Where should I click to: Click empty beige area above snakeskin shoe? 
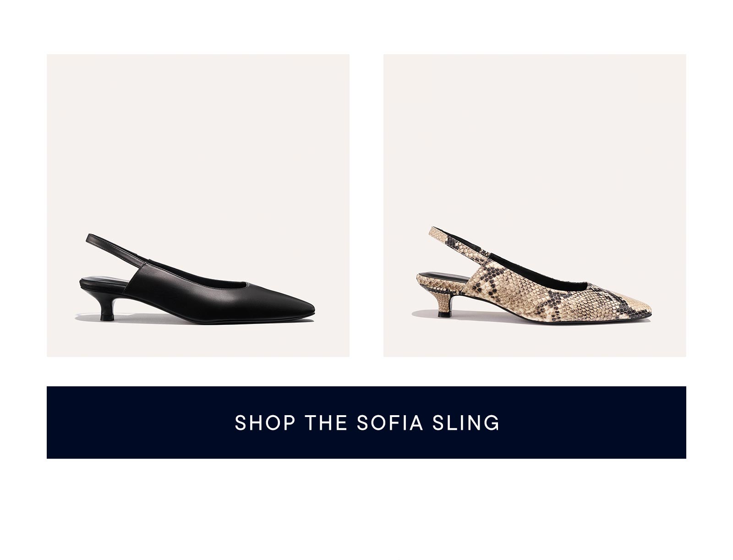point(535,137)
